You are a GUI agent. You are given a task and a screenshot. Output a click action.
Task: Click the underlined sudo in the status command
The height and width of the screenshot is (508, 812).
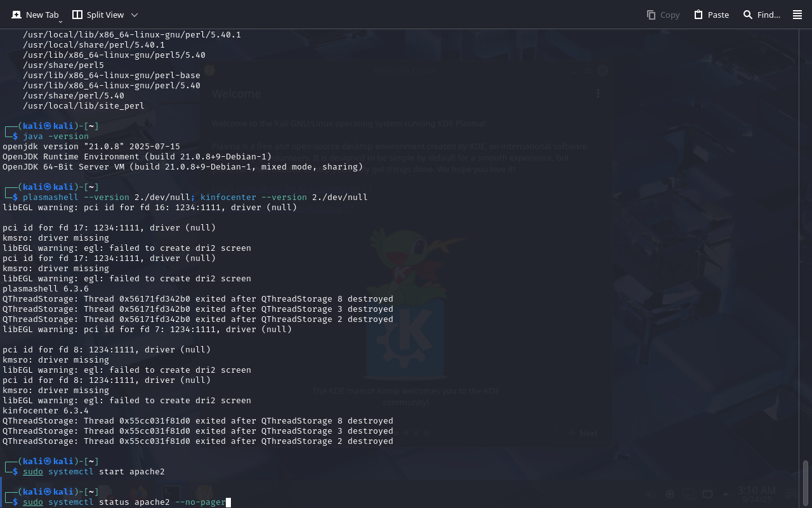click(x=33, y=502)
